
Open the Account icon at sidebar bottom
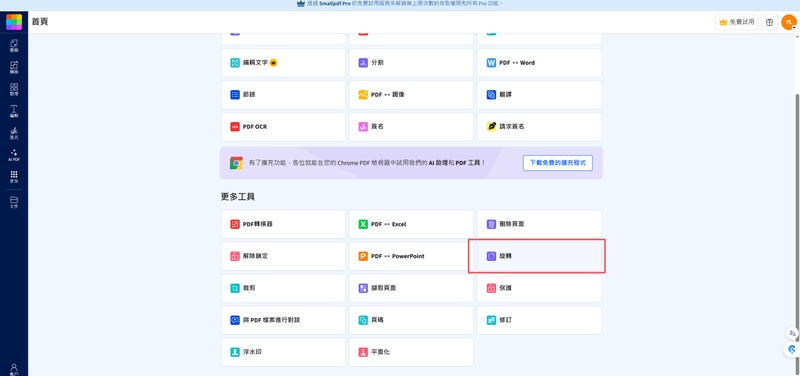click(14, 369)
